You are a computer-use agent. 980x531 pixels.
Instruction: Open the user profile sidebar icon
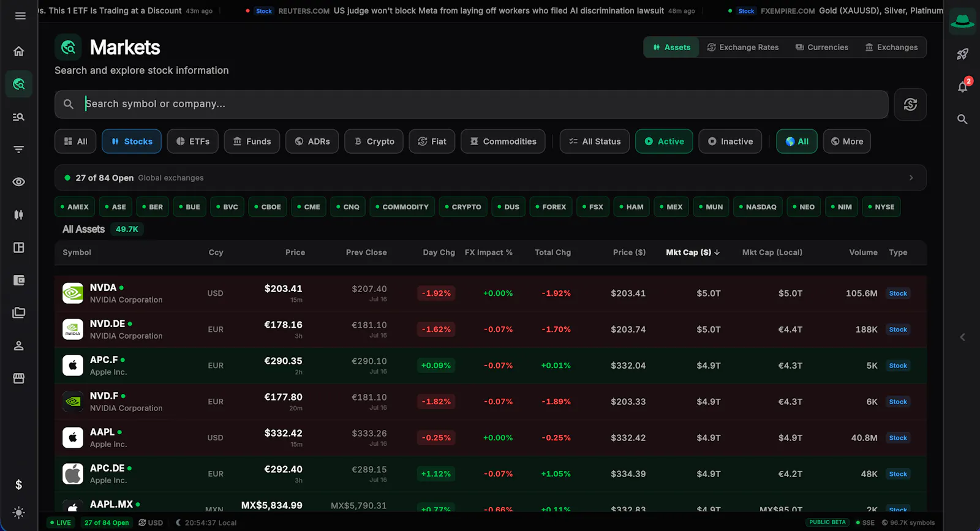[x=19, y=346]
